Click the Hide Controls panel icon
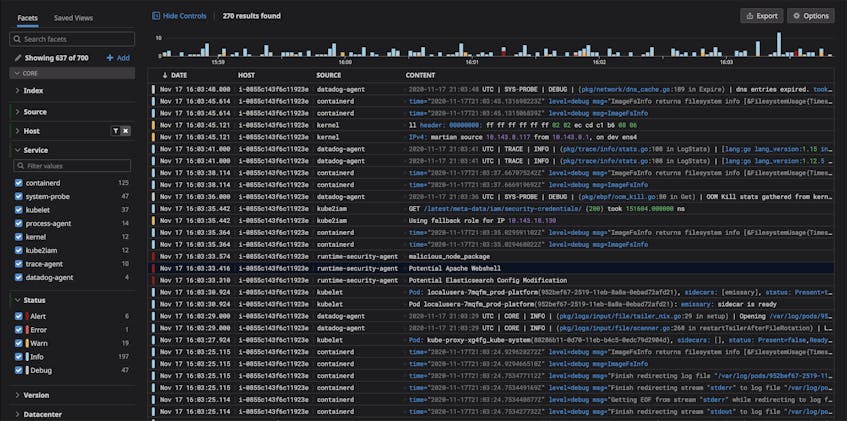Image resolution: width=847 pixels, height=421 pixels. pyautogui.click(x=156, y=16)
